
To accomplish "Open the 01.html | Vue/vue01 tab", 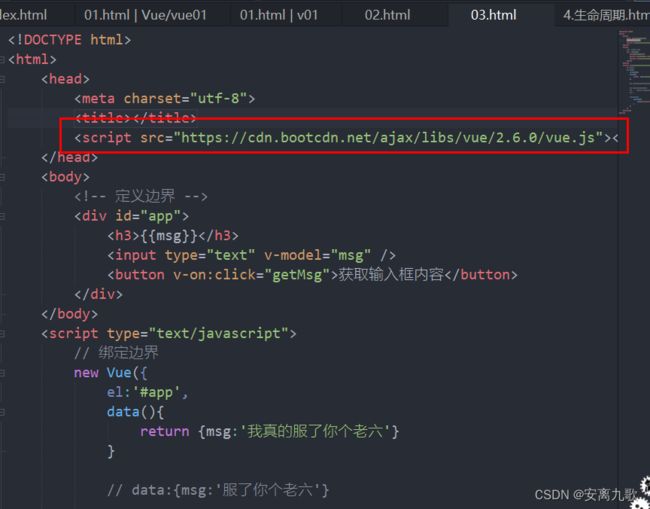I will point(145,15).
